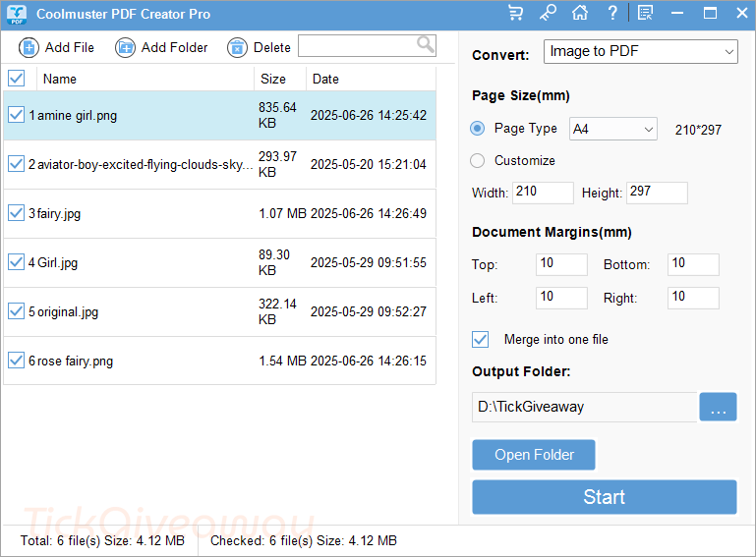The image size is (756, 557).
Task: Toggle Merge into one file checkbox
Action: tap(480, 339)
